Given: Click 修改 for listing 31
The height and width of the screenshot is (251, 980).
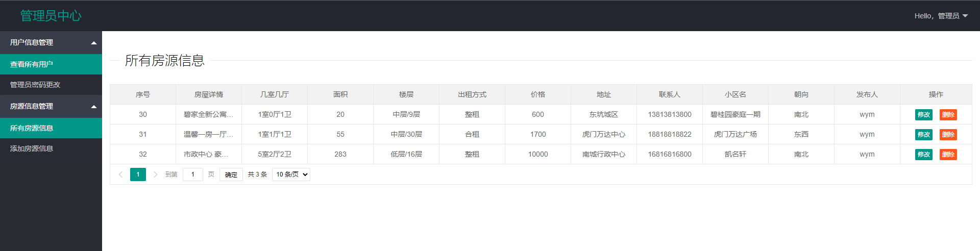Looking at the screenshot, I should (x=923, y=135).
